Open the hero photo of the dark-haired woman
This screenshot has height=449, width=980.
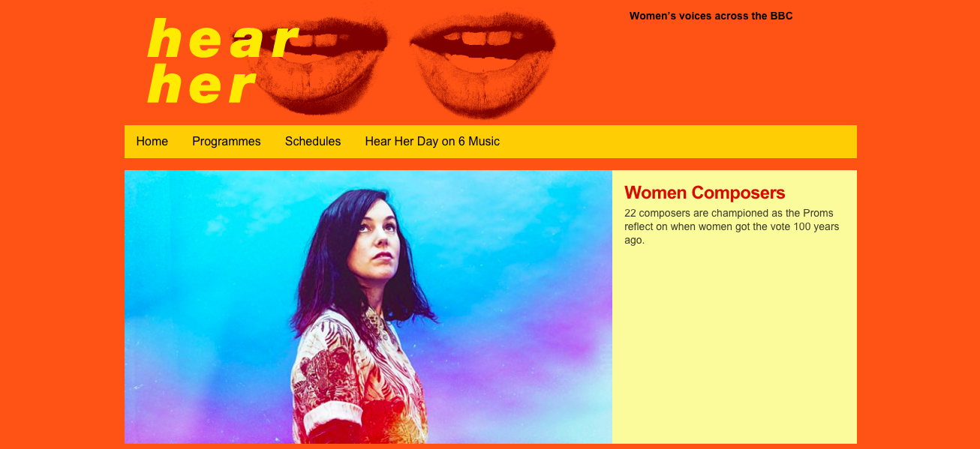click(x=368, y=307)
